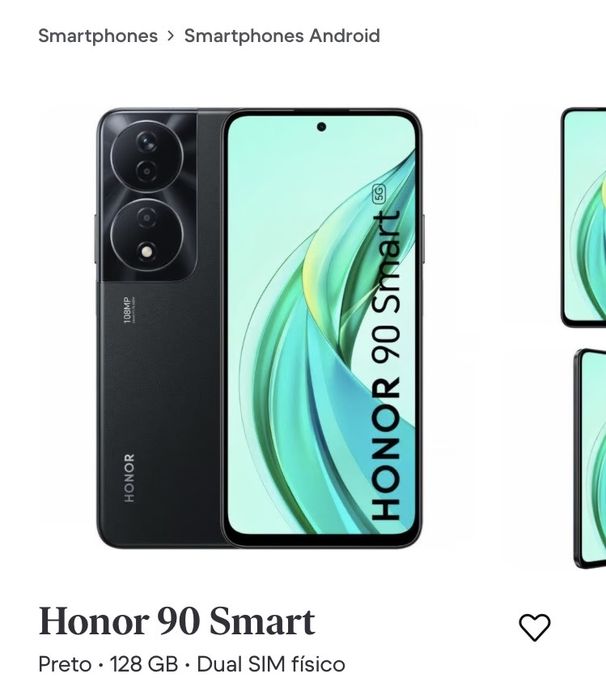Click the HONOR 90 Smart text on the phone screen
606x699 pixels.
tap(386, 366)
